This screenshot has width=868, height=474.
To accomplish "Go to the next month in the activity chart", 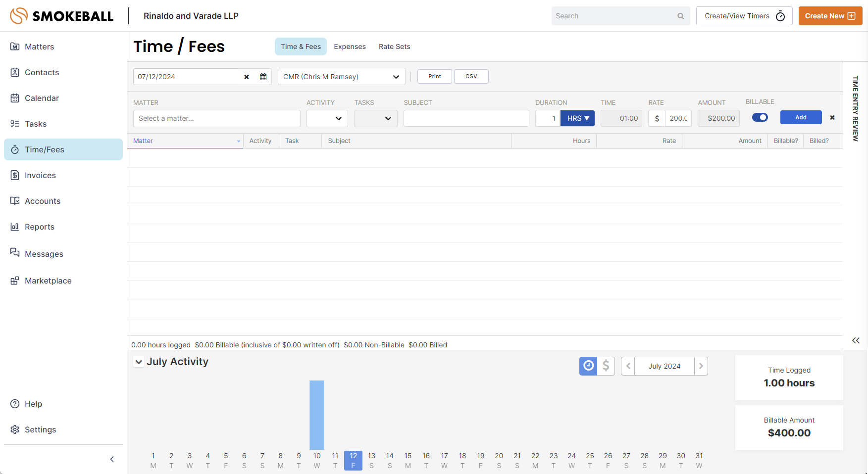I will pos(701,366).
